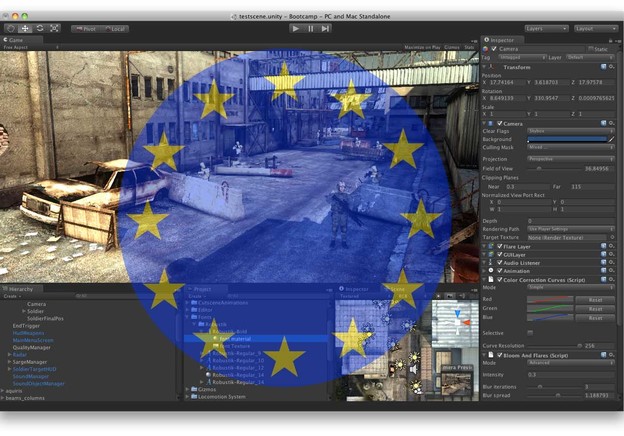
Task: Select the Rotate tool in toolbar
Action: pos(40,28)
